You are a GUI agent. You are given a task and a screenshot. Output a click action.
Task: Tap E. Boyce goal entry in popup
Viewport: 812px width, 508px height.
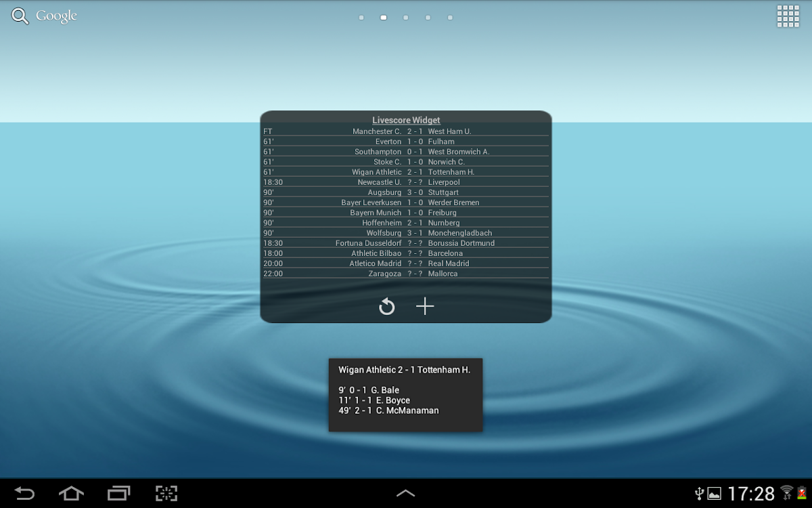[x=374, y=400]
